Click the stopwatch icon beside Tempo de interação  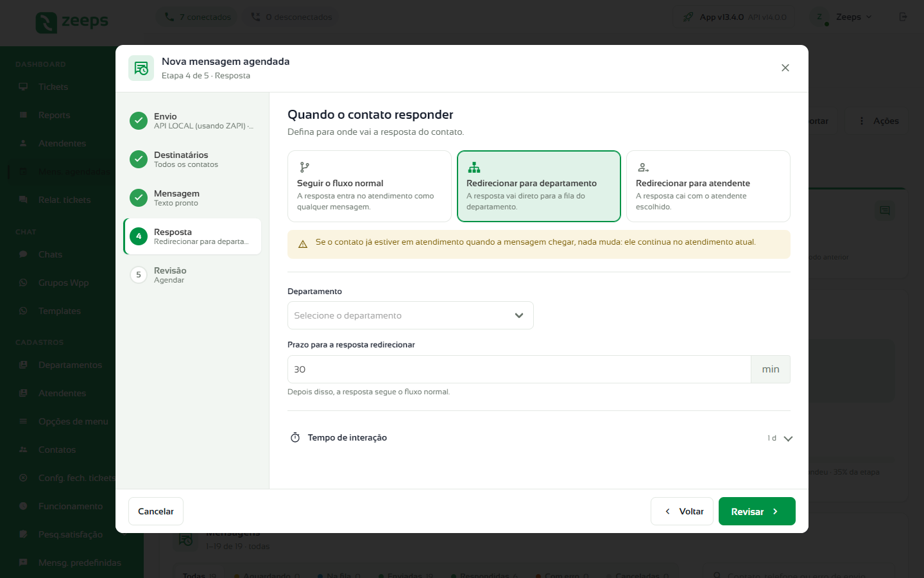point(295,438)
